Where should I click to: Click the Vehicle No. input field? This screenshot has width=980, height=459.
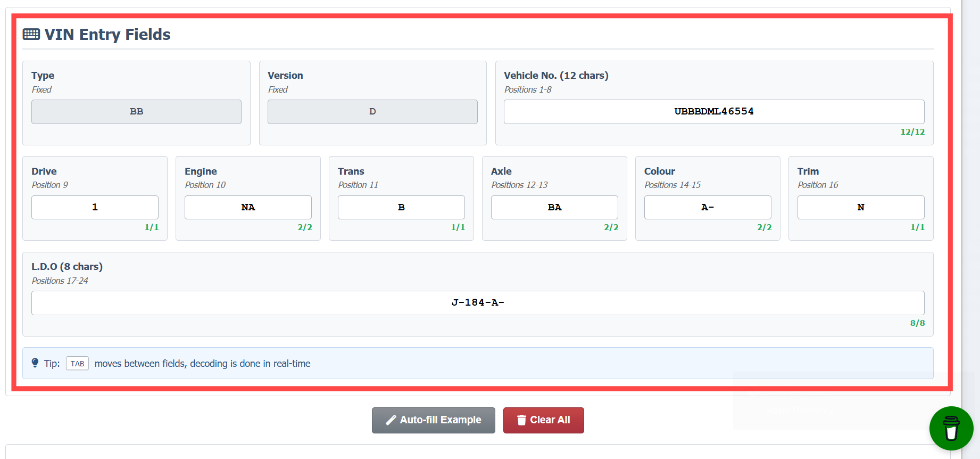713,112
